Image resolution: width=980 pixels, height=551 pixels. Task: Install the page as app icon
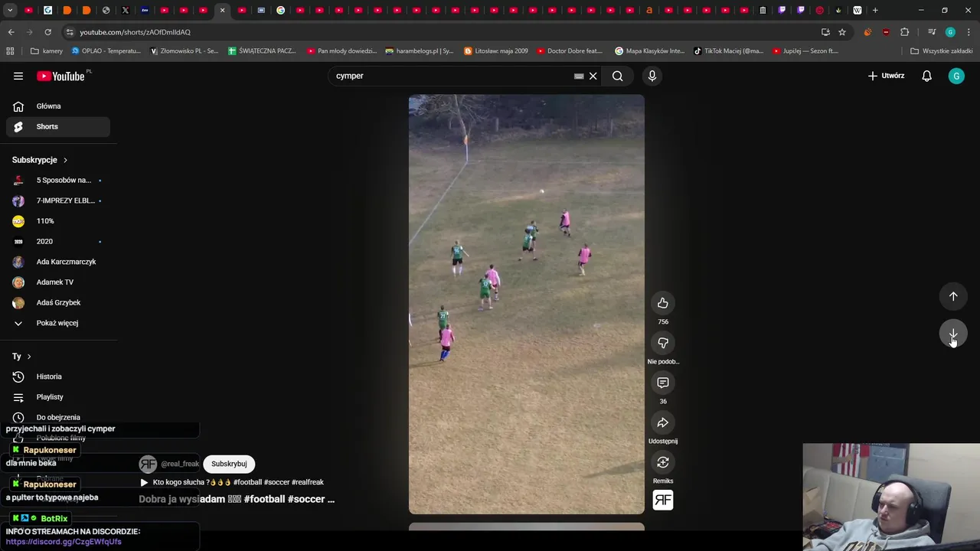pos(825,32)
